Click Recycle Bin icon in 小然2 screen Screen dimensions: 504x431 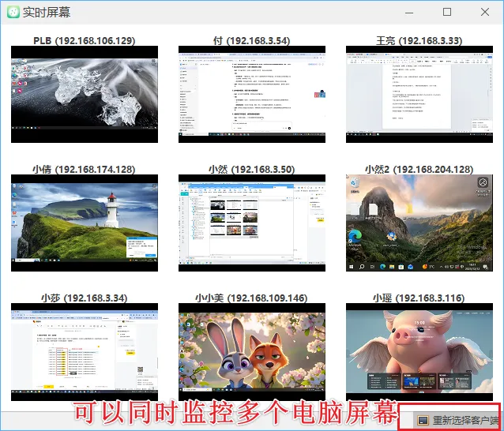(x=355, y=185)
